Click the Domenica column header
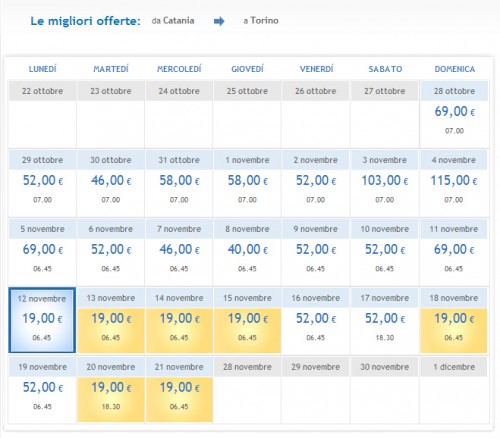 point(455,69)
